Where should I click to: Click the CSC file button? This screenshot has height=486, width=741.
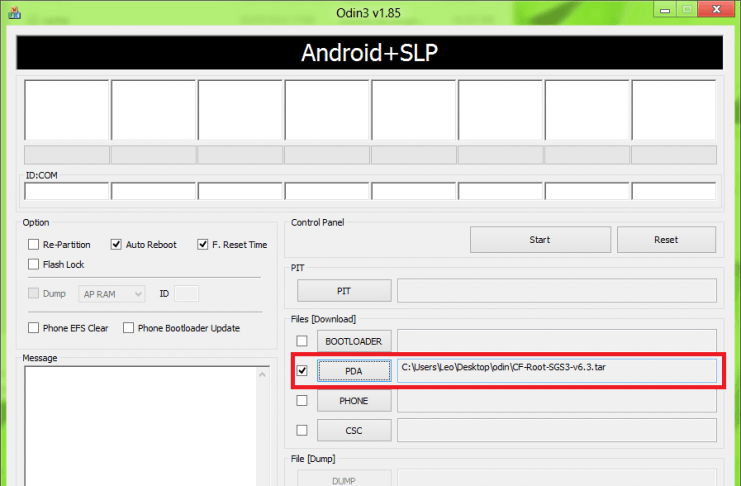pos(354,431)
